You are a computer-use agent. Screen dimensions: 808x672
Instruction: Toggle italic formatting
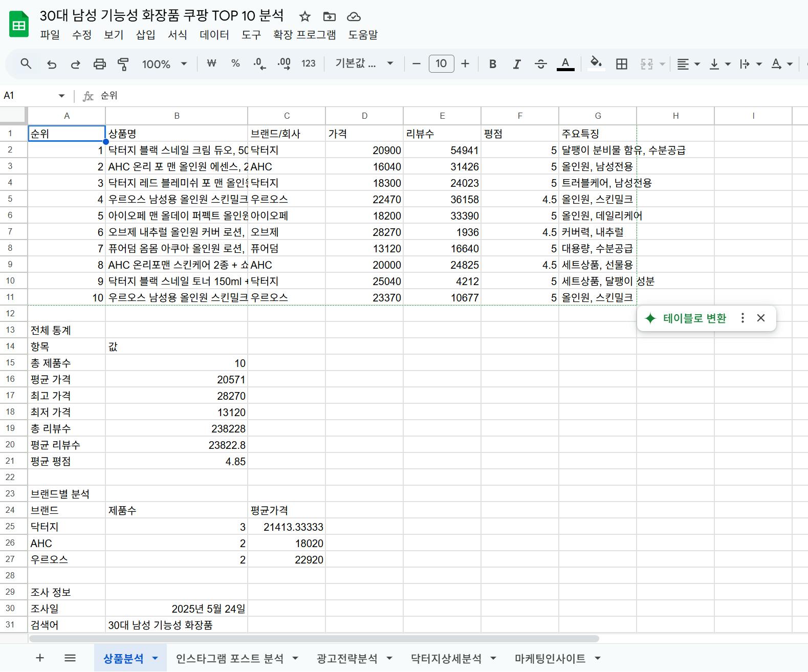[517, 64]
